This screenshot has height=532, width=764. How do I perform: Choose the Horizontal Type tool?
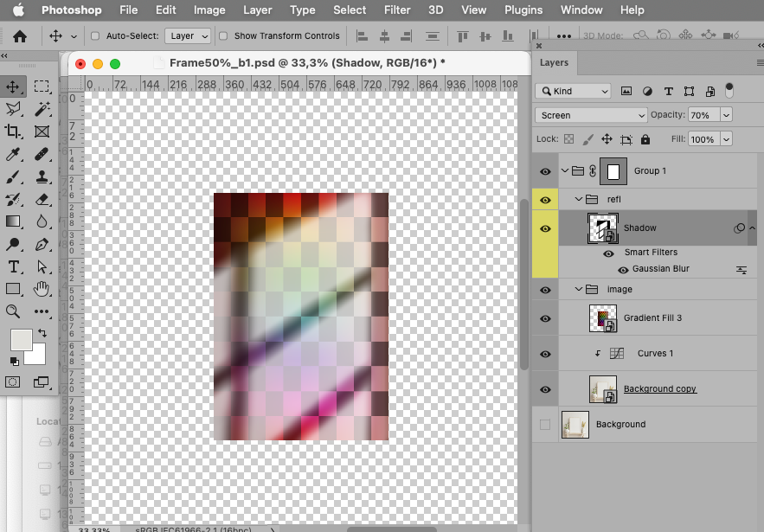(14, 266)
